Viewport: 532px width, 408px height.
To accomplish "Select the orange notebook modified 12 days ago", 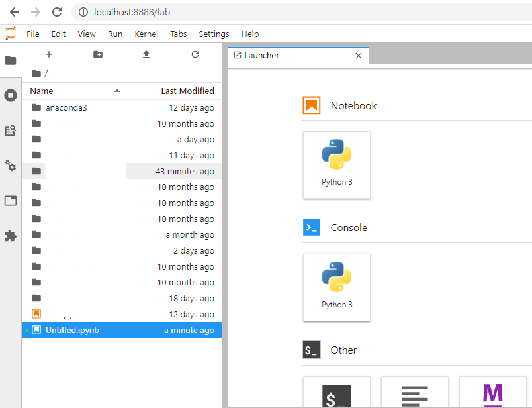I will 122,314.
